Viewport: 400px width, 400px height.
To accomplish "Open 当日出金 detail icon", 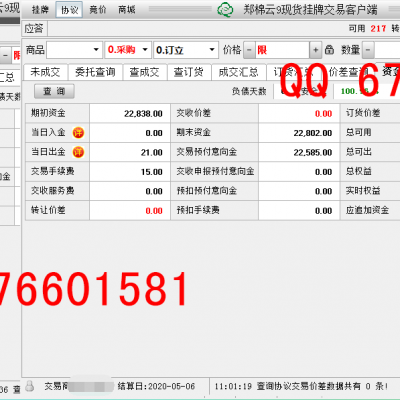I will pyautogui.click(x=78, y=152).
